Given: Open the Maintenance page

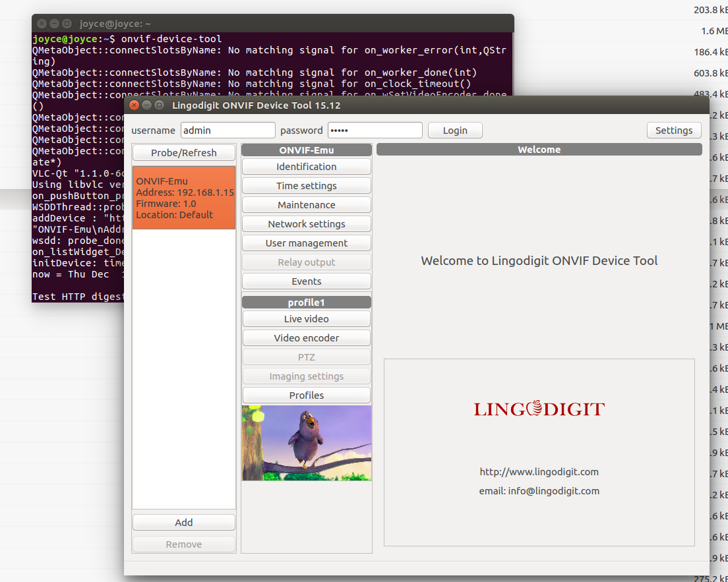Looking at the screenshot, I should point(307,205).
